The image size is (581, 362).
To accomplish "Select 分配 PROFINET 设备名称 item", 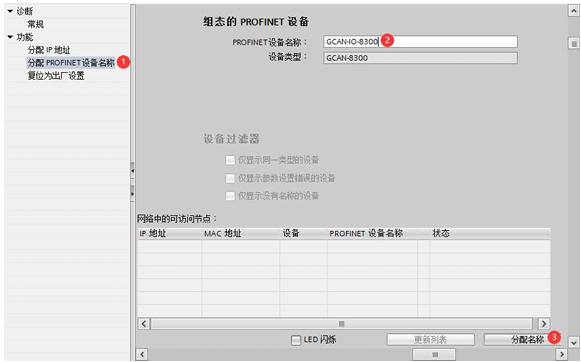I will pyautogui.click(x=71, y=63).
